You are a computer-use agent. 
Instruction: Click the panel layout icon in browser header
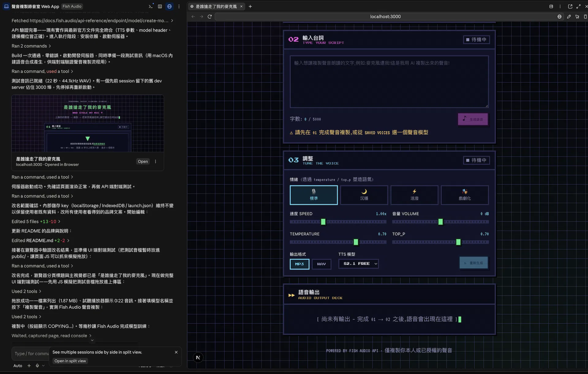coord(551,6)
